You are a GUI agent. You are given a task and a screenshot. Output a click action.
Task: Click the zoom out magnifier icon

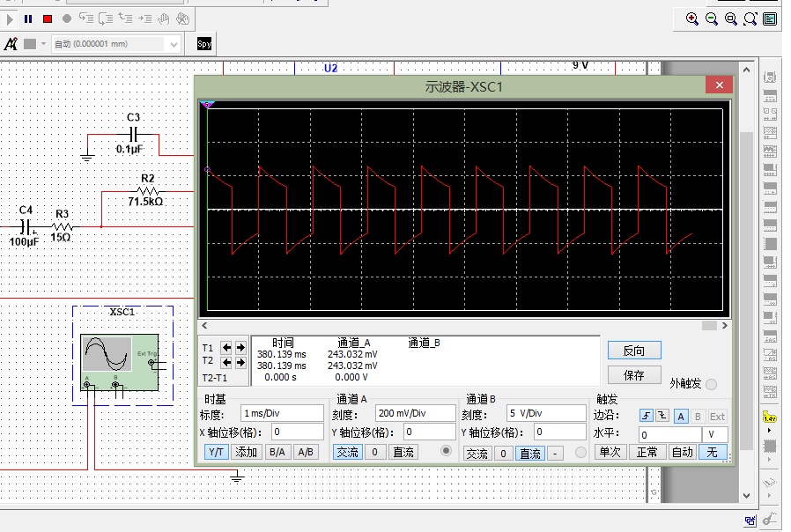pos(712,19)
